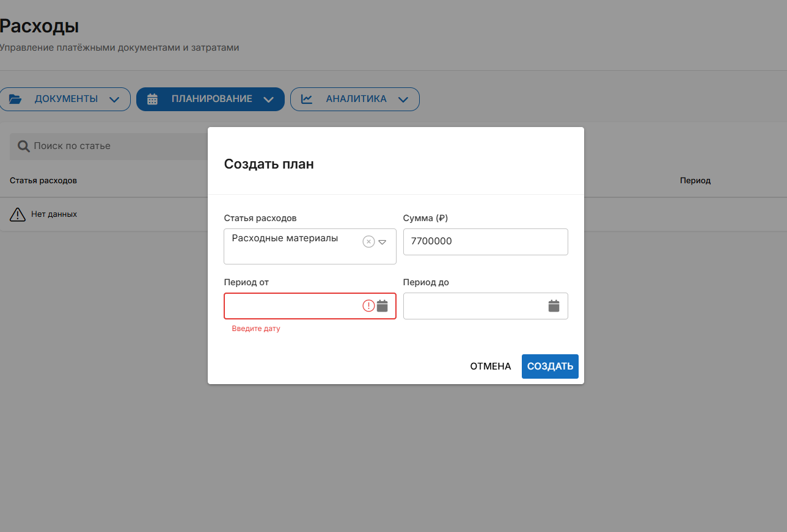Expand the Документы chevron
Image resolution: width=787 pixels, height=532 pixels.
coord(114,100)
